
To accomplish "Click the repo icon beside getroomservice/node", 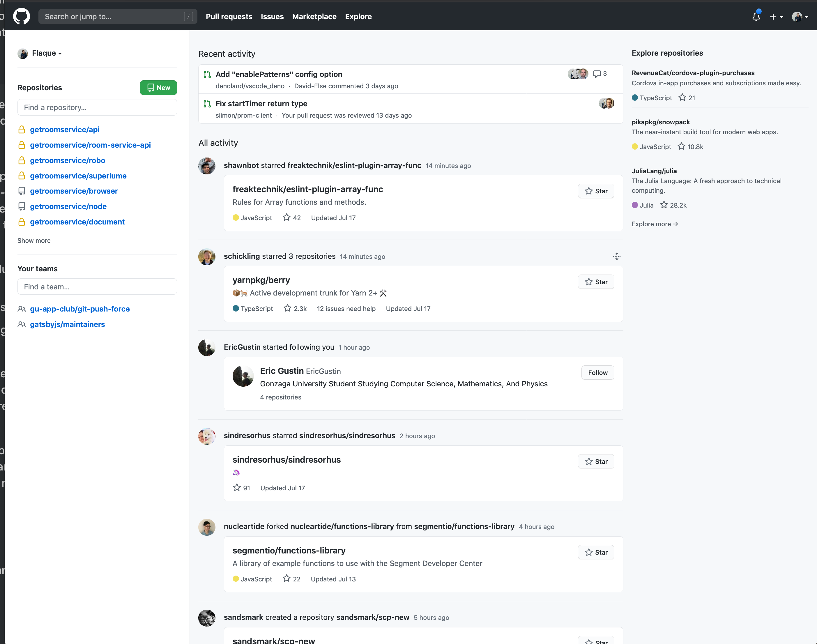I will 22,207.
